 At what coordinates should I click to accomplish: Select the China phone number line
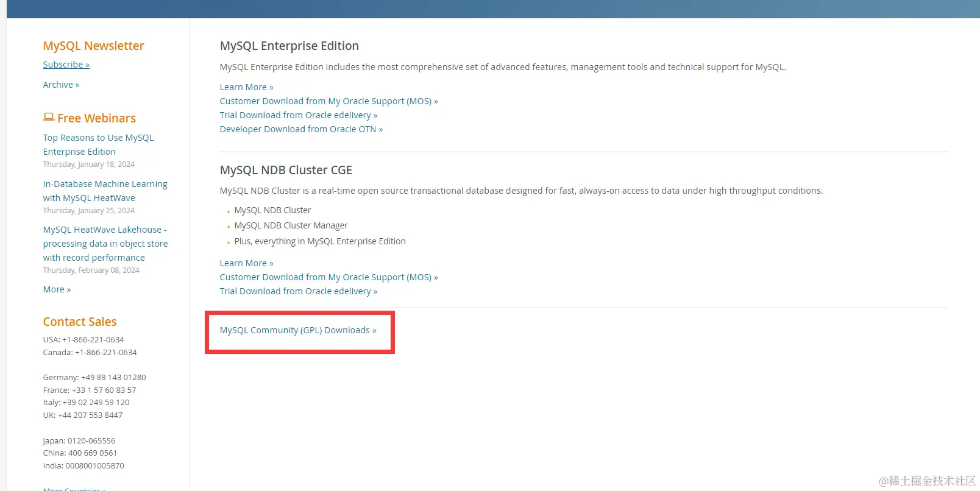(80, 453)
